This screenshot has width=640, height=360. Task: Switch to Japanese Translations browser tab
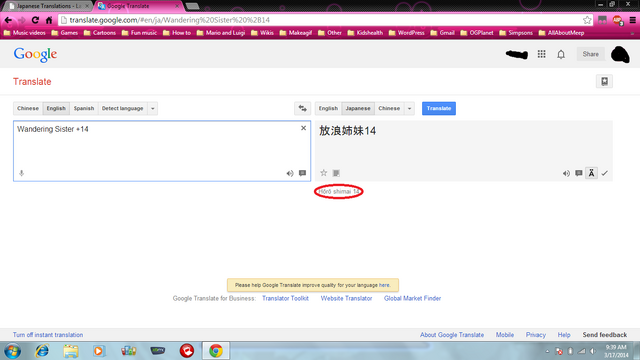click(x=48, y=6)
